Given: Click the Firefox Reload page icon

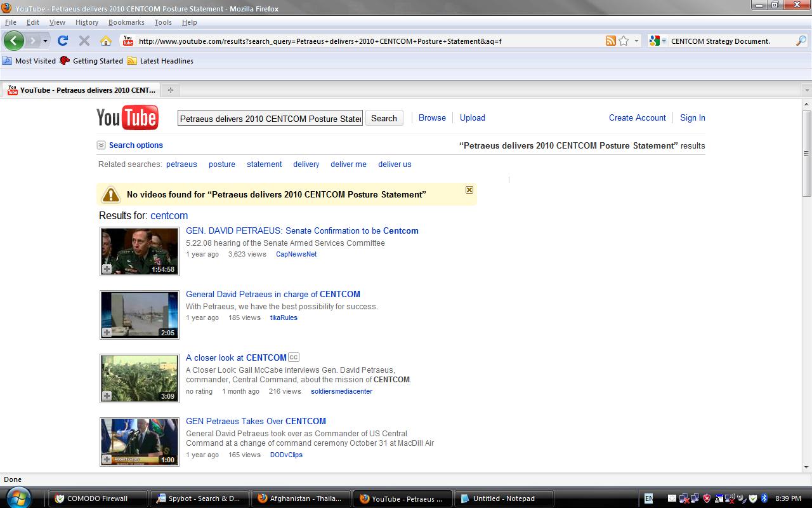Looking at the screenshot, I should [62, 41].
